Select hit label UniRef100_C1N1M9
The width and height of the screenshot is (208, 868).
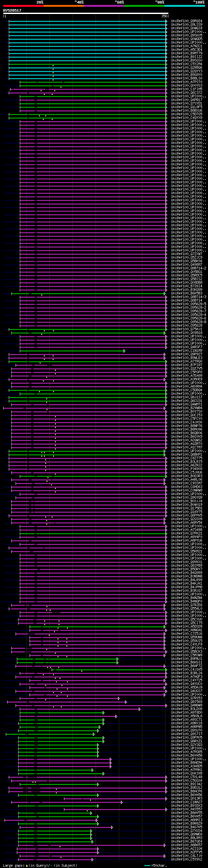coord(187,350)
